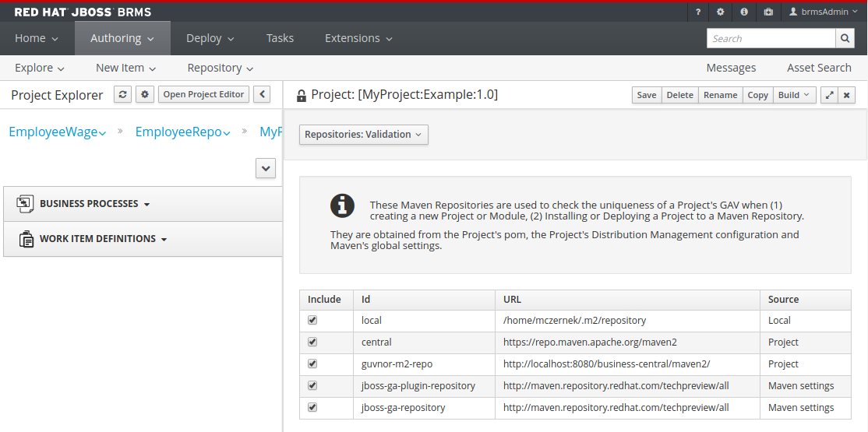Click the Source column header
The image size is (868, 432).
[806, 299]
